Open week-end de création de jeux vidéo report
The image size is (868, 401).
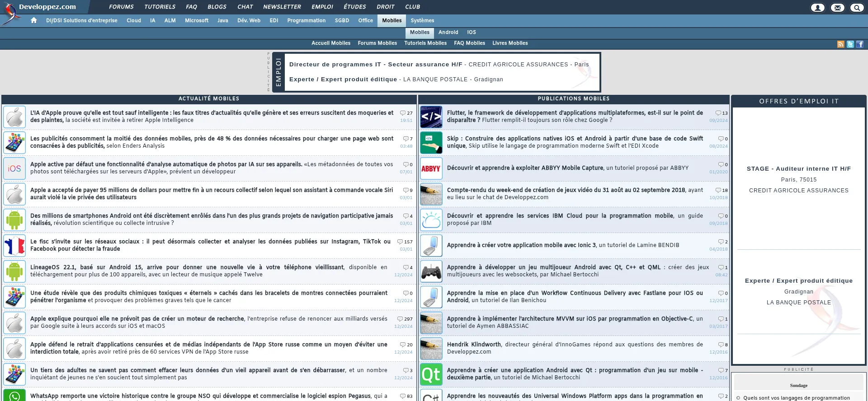point(575,194)
